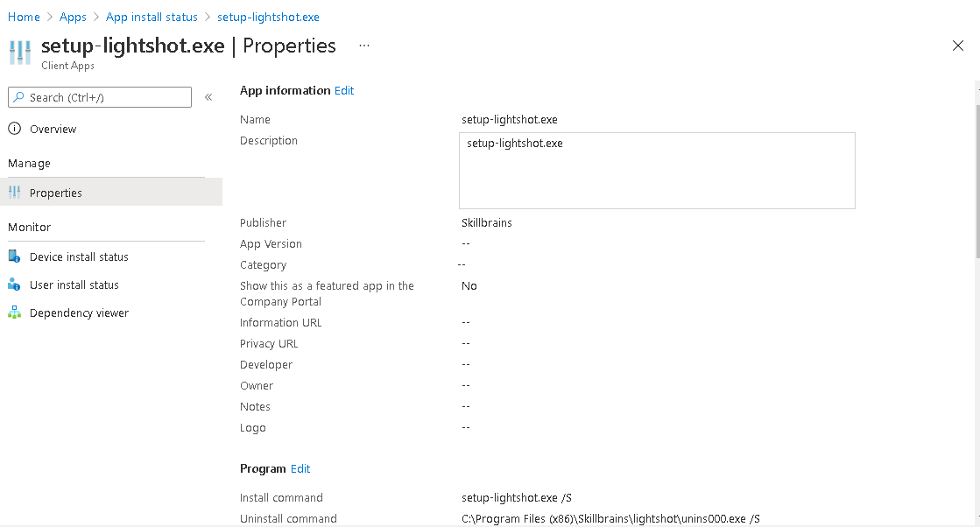Screen dimensions: 980x527
Task: Edit the App information section
Action: (x=344, y=90)
